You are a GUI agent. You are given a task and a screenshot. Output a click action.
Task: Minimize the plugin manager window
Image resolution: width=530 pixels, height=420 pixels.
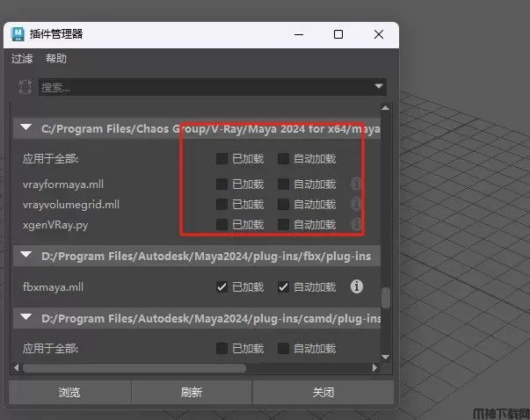(x=298, y=34)
